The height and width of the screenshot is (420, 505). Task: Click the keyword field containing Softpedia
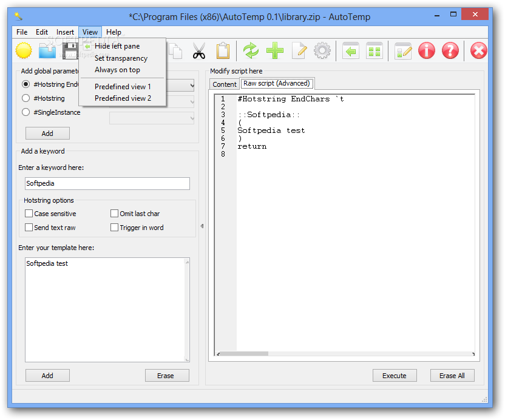[x=107, y=183]
